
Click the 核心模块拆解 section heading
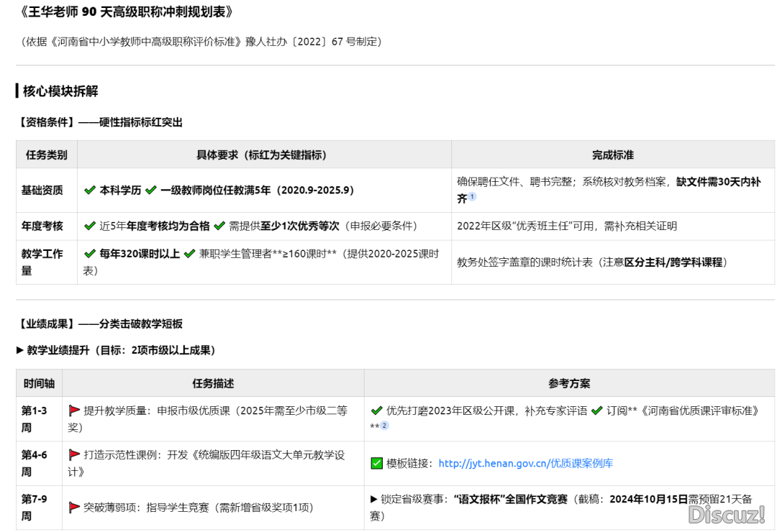[x=60, y=91]
